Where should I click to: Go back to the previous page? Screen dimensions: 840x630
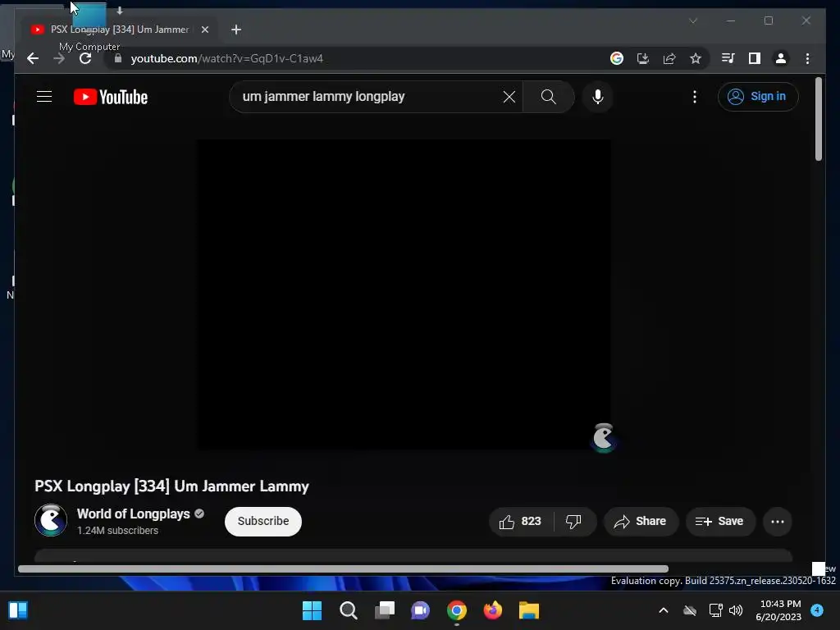33,58
